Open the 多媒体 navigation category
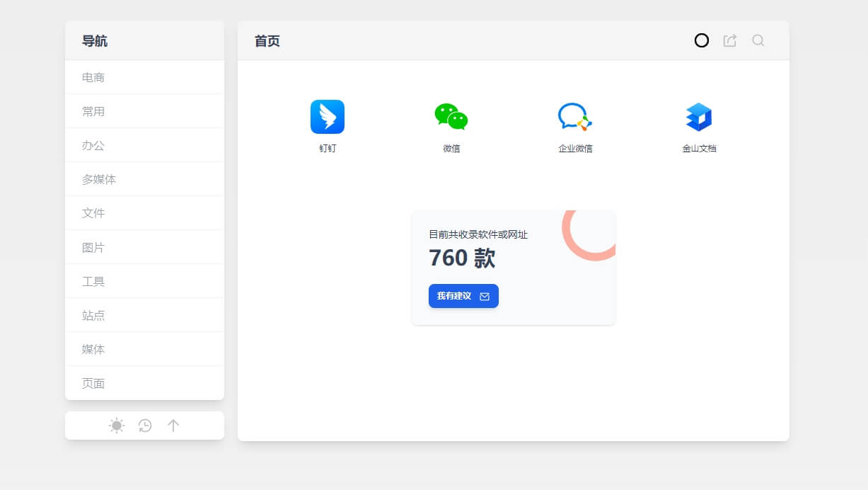 click(99, 179)
